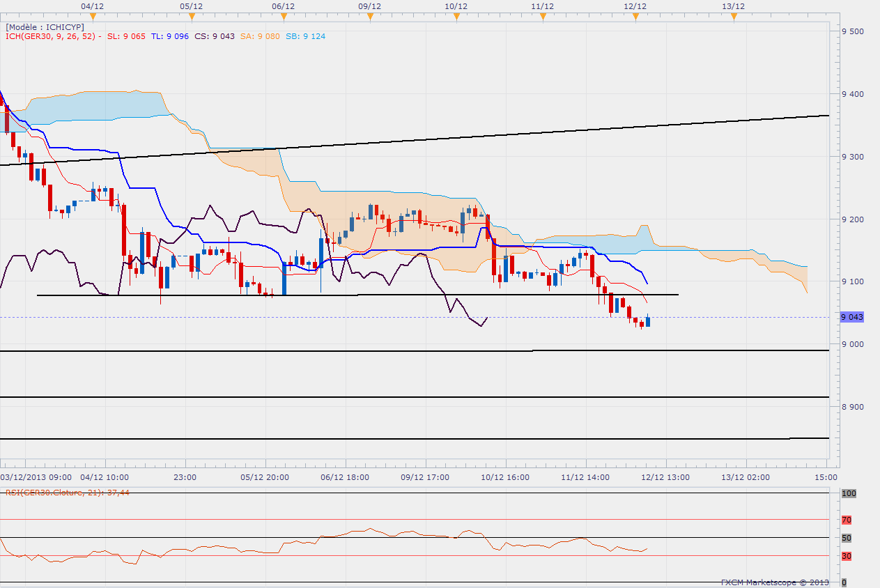Click the orange day marker under 09/12
This screenshot has height=588, width=880.
(369, 18)
